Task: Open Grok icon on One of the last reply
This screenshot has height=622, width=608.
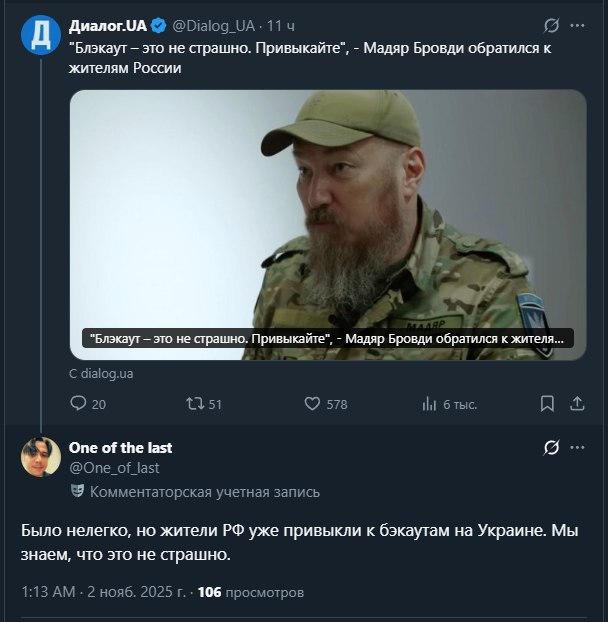Action: point(551,448)
